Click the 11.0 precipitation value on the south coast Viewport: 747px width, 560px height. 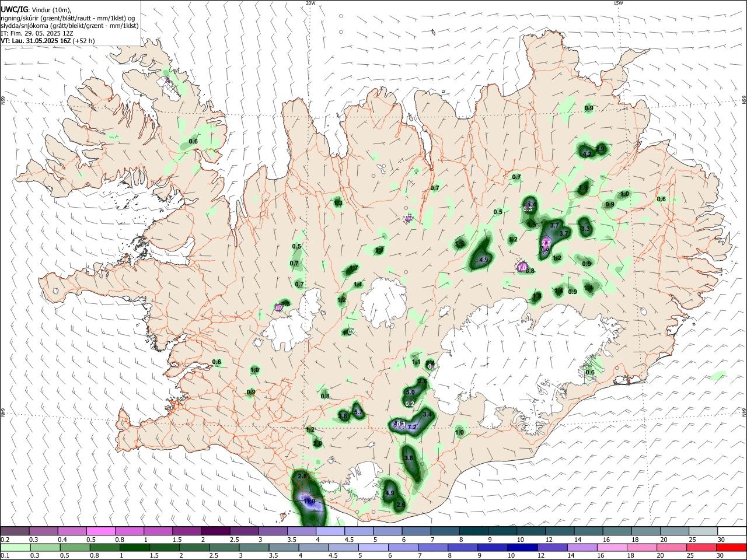309,501
